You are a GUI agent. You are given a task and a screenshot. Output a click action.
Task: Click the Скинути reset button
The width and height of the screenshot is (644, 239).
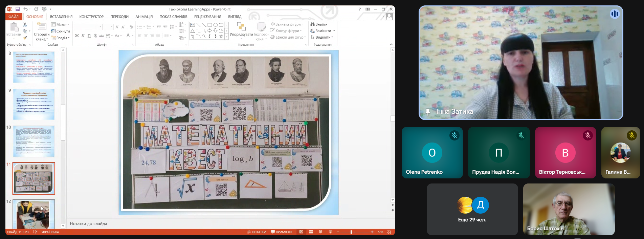coord(61,31)
